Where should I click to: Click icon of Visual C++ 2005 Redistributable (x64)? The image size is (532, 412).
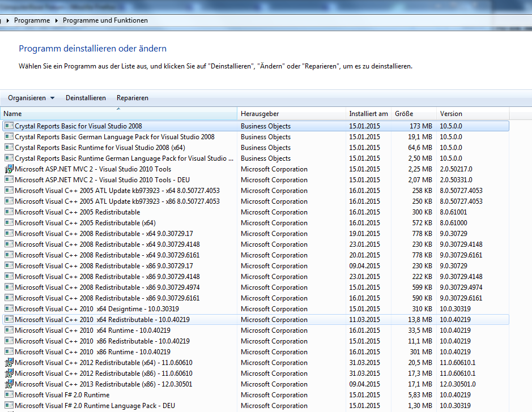(9, 222)
